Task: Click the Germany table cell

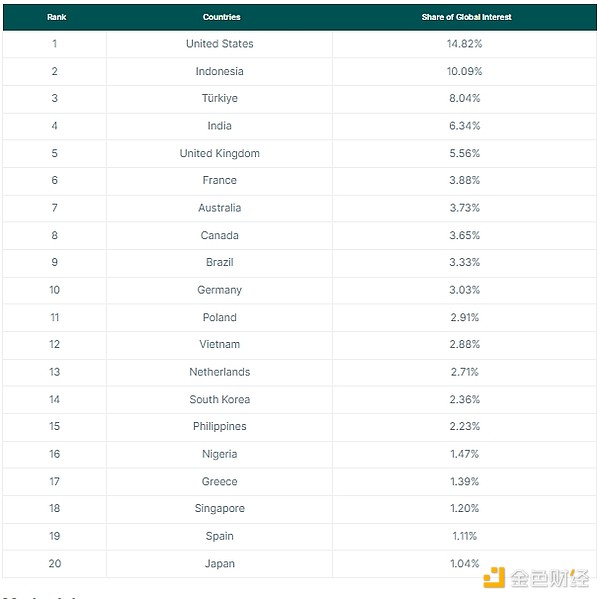Action: tap(220, 290)
